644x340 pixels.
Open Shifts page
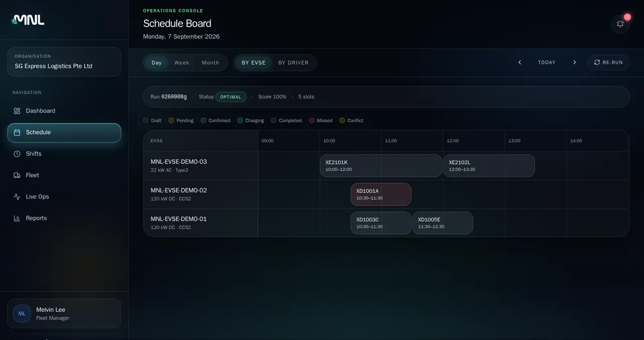tap(64, 154)
